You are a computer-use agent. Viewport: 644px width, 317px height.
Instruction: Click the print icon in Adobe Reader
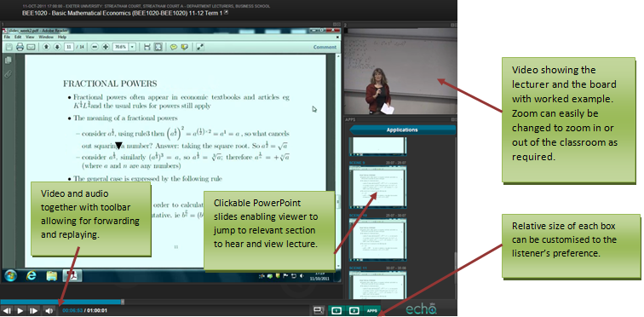[x=20, y=47]
